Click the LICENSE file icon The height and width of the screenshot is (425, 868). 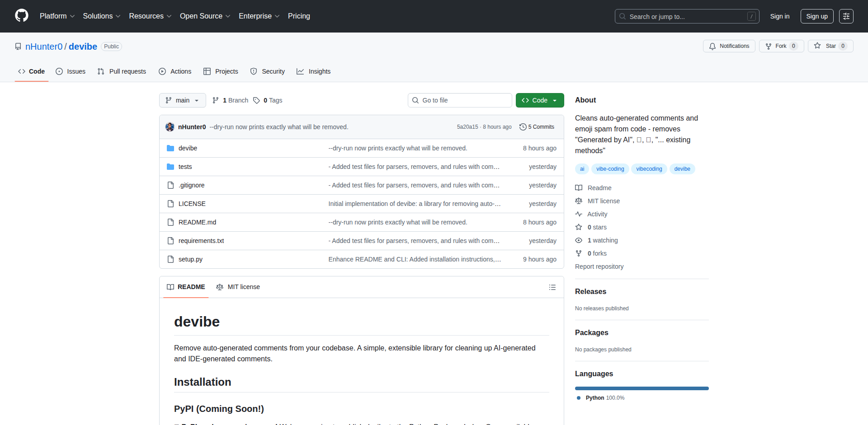(x=170, y=204)
